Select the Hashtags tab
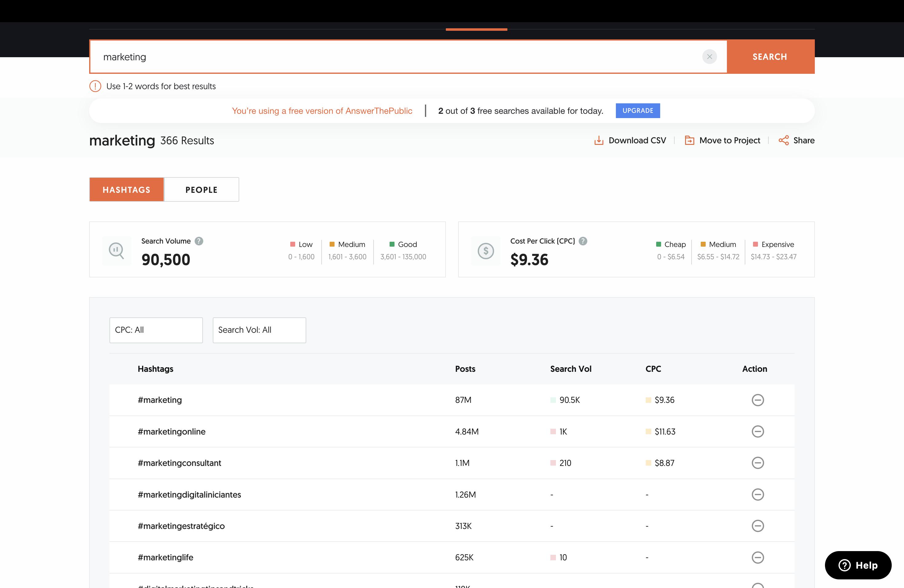Viewport: 904px width, 588px height. [x=126, y=189]
